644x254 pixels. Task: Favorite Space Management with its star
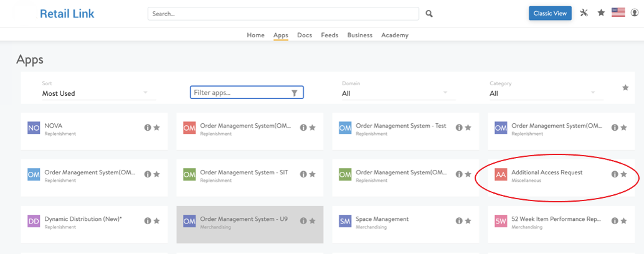468,221
